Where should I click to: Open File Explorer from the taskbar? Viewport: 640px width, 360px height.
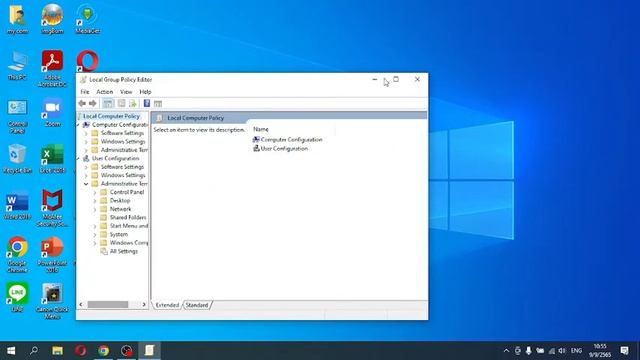(57, 351)
